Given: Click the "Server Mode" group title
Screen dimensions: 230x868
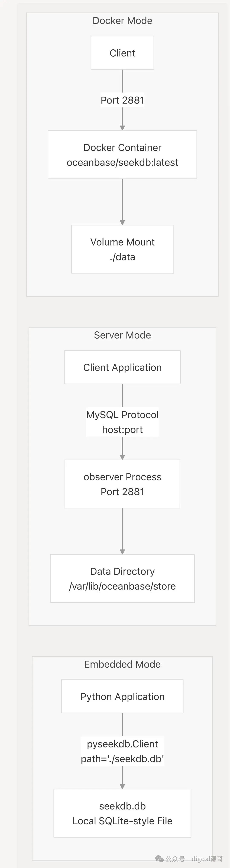Looking at the screenshot, I should point(122,335).
